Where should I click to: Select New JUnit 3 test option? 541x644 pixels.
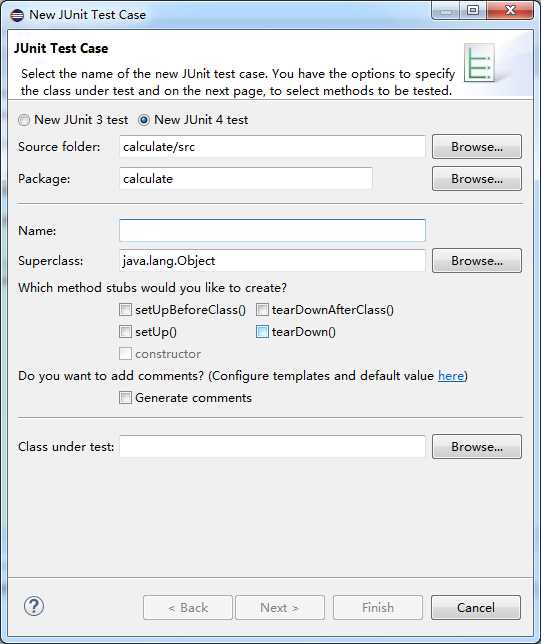click(x=24, y=120)
